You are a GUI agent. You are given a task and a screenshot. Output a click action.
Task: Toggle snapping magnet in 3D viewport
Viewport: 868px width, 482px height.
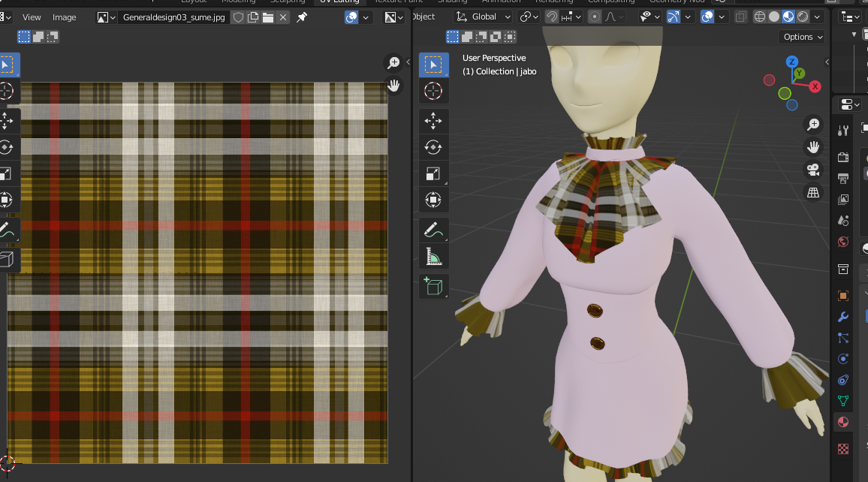click(551, 17)
